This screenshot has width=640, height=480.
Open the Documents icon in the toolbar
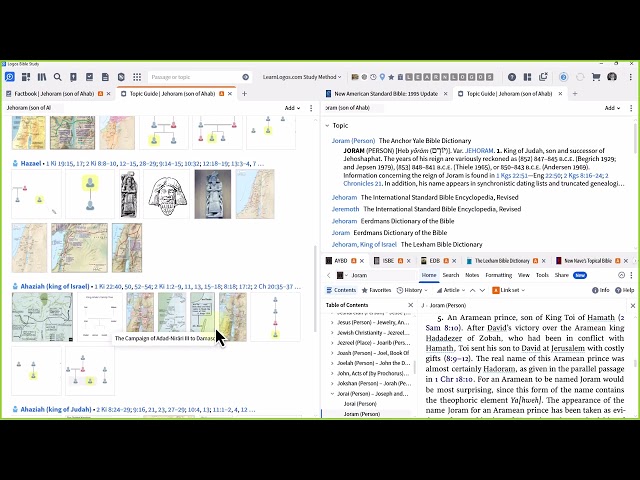pyautogui.click(x=105, y=77)
